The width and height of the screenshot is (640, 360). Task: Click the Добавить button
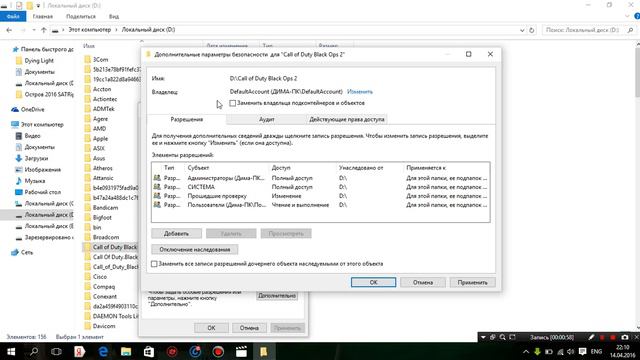click(x=176, y=233)
